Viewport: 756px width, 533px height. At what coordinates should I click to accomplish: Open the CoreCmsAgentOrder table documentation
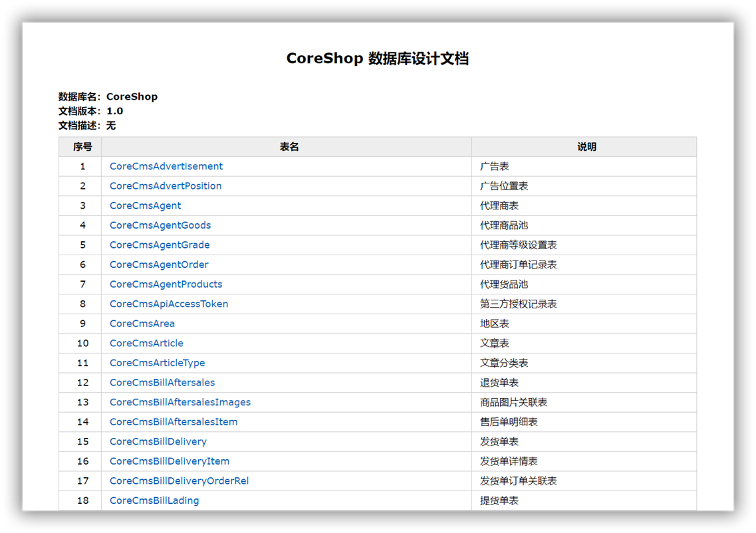[x=158, y=265]
